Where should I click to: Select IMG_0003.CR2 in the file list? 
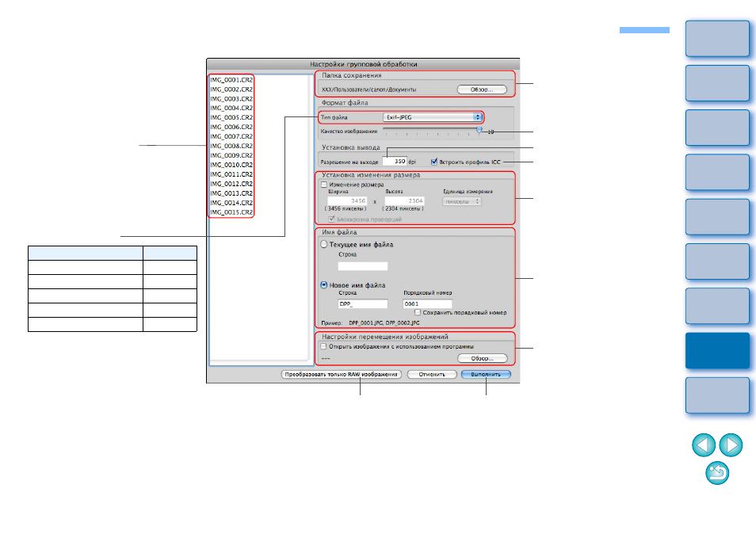[x=231, y=99]
